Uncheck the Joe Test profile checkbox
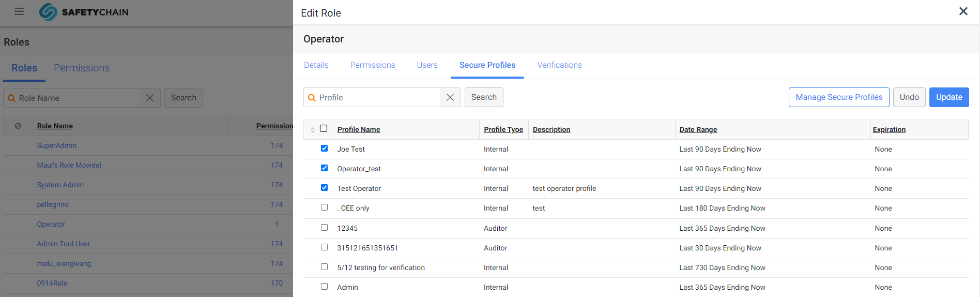980x297 pixels. pyautogui.click(x=324, y=148)
